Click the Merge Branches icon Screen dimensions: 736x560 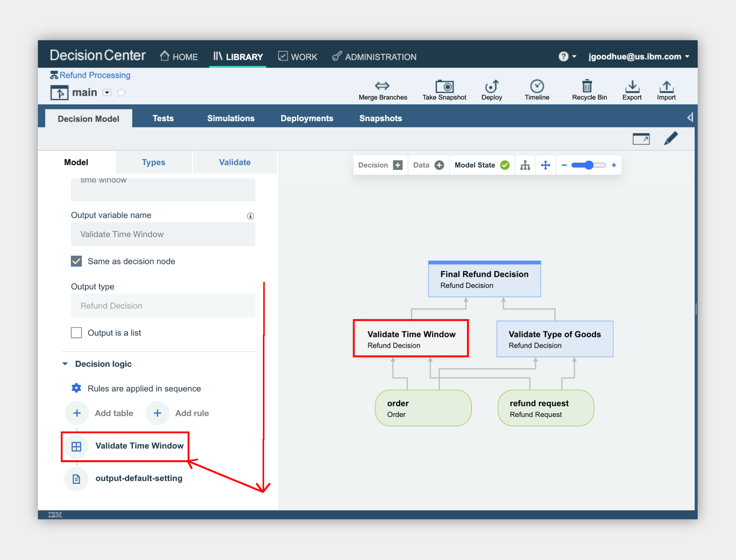[382, 86]
